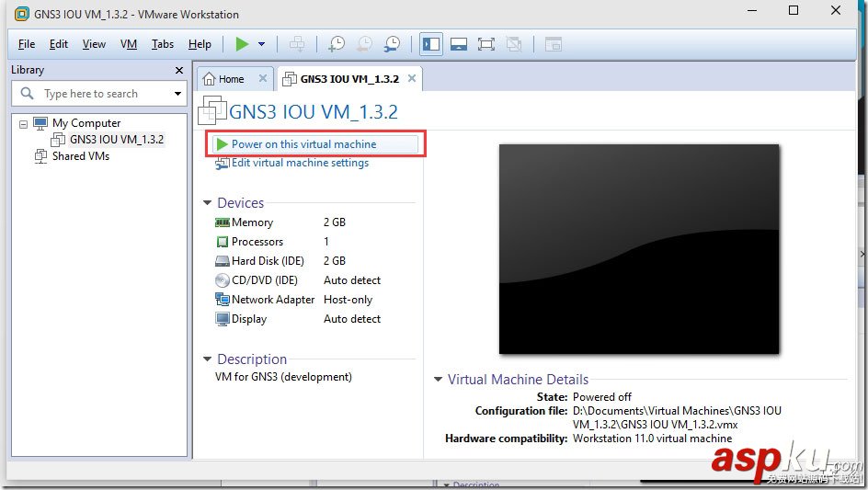This screenshot has height=490, width=868.
Task: Close the Library panel
Action: 178,70
